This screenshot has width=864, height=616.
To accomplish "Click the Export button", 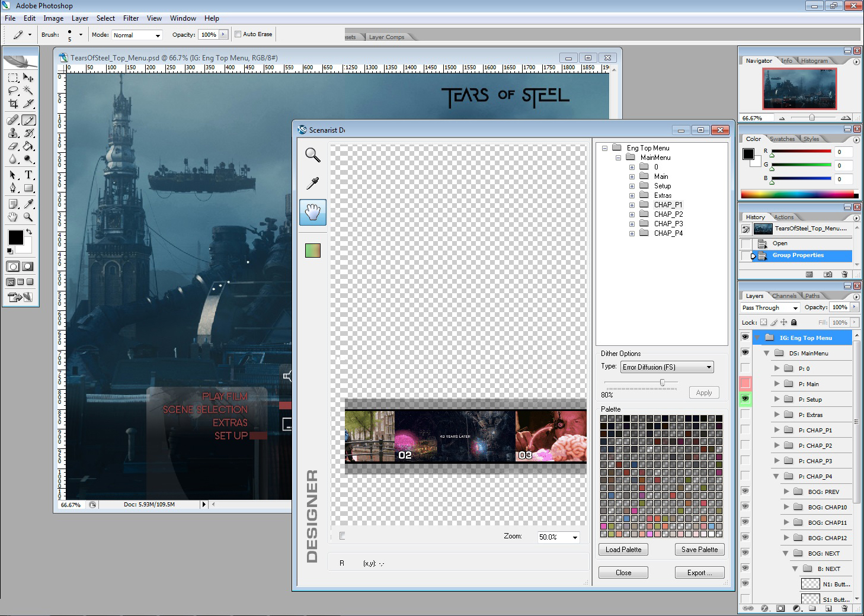I will [699, 573].
